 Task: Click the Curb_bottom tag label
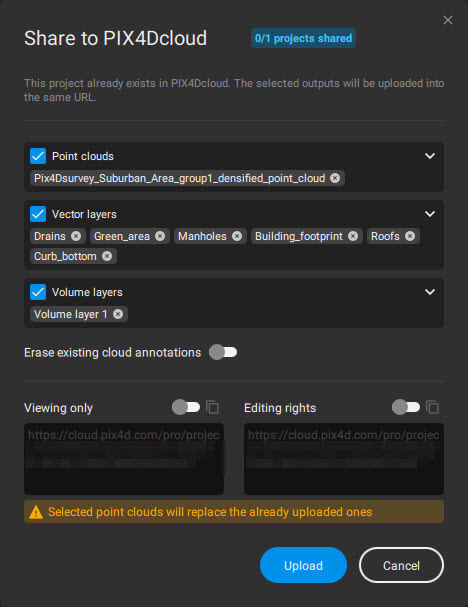[65, 256]
